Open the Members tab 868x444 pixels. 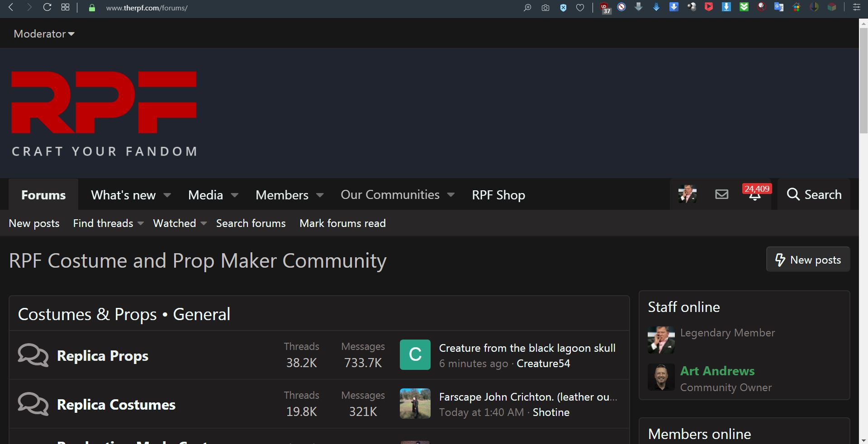(x=282, y=195)
